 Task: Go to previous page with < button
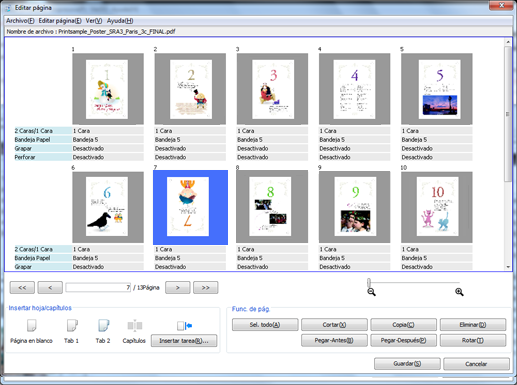click(50, 288)
